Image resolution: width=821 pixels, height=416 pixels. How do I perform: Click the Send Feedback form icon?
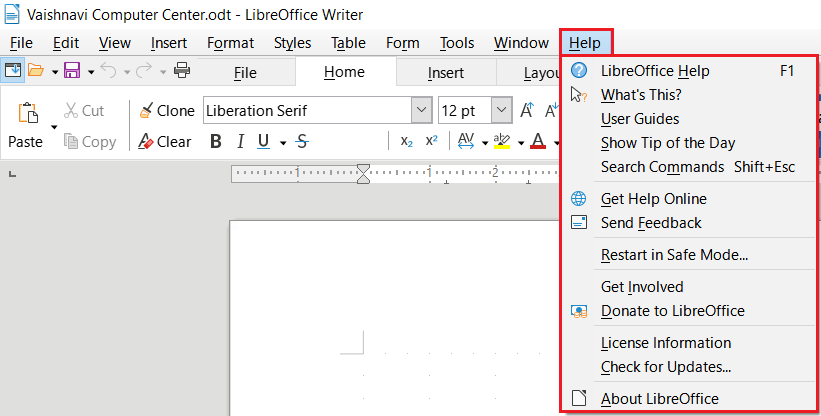(579, 222)
